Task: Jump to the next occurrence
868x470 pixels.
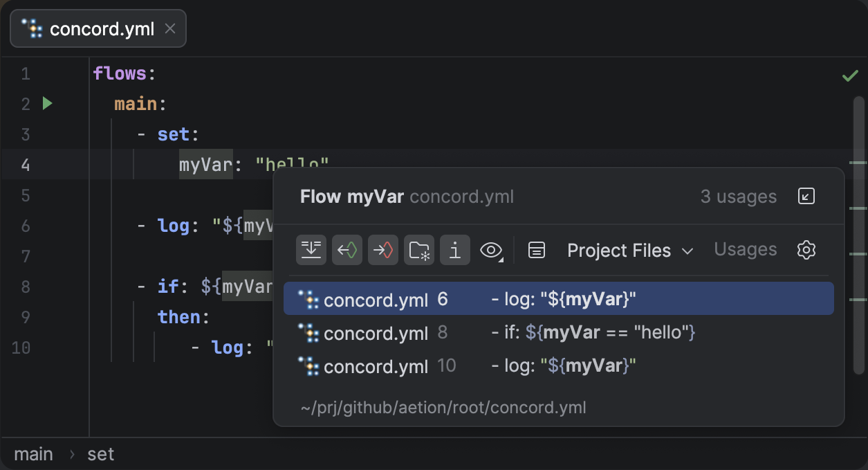Action: 383,250
